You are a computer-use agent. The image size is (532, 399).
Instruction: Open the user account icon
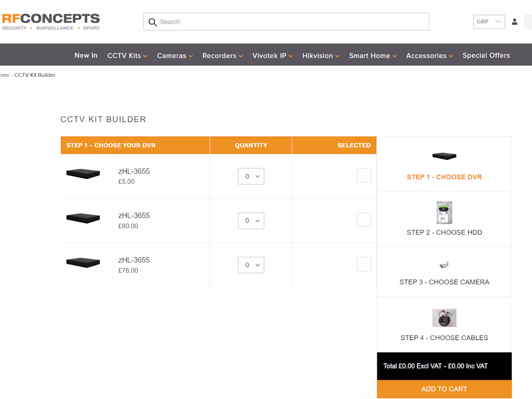[x=515, y=21]
